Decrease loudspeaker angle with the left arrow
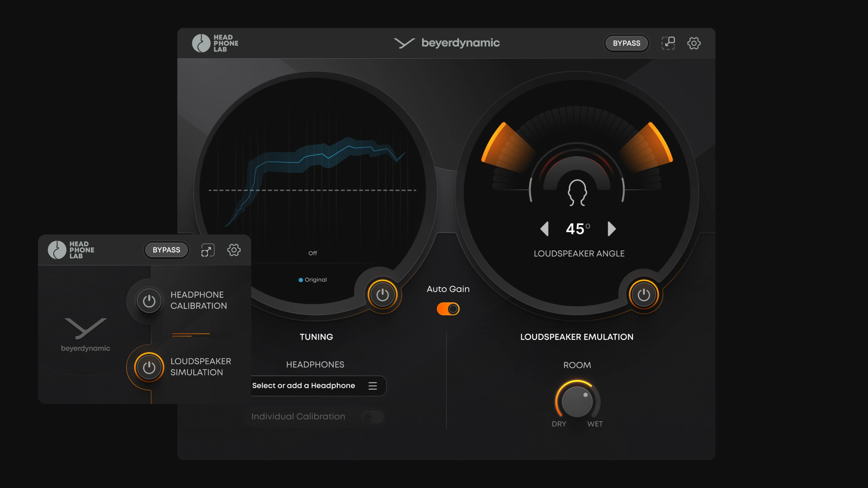 [545, 229]
